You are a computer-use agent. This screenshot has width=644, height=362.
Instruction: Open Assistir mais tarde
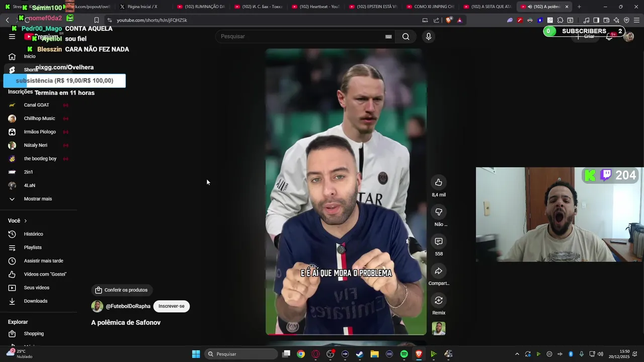pyautogui.click(x=44, y=261)
